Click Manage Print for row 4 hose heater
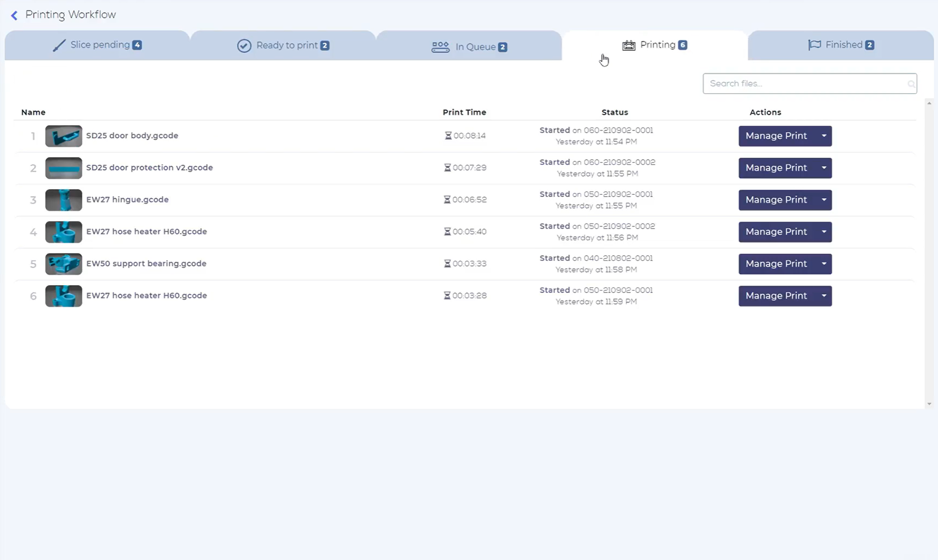This screenshot has height=560, width=938. pyautogui.click(x=776, y=232)
